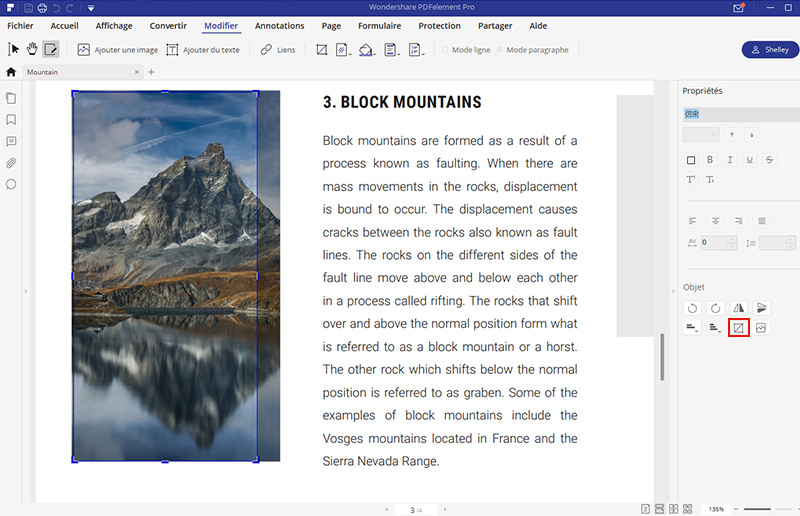Switch to the Convertir tab
The width and height of the screenshot is (800, 516).
tap(167, 26)
